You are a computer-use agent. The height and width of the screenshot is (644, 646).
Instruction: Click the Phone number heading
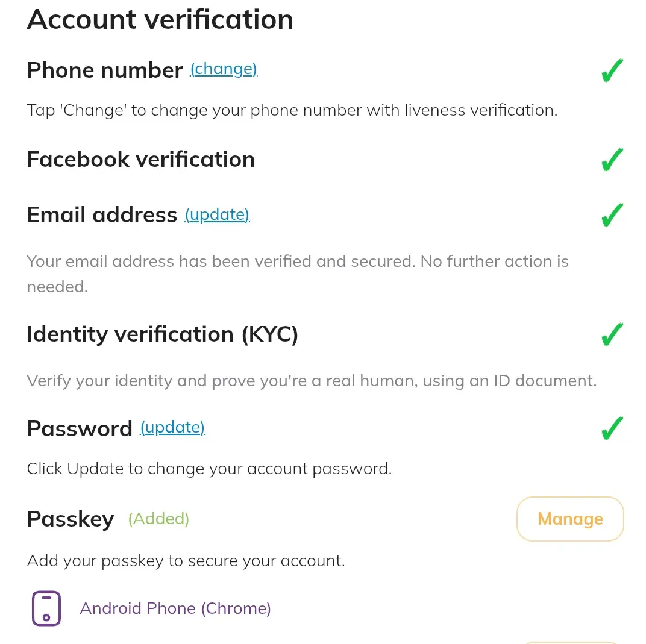coord(105,70)
